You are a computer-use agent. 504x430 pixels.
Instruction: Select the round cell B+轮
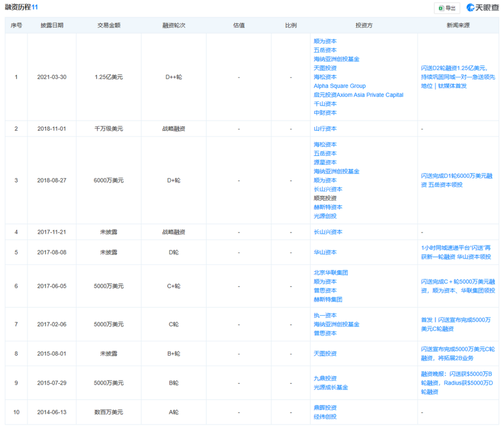tap(174, 354)
